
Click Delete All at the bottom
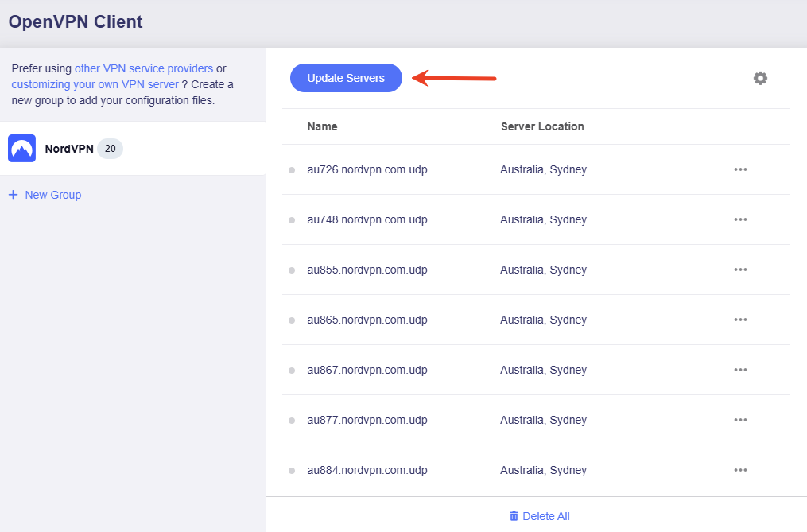545,516
